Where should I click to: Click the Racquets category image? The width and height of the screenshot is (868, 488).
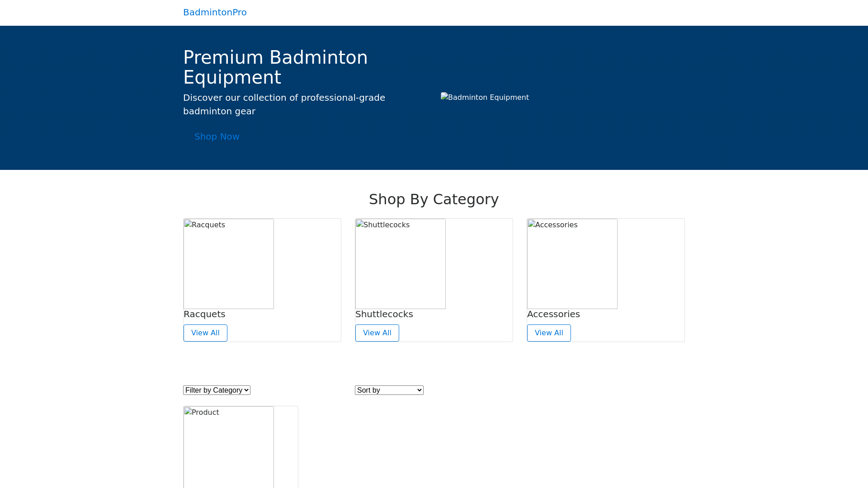(228, 264)
